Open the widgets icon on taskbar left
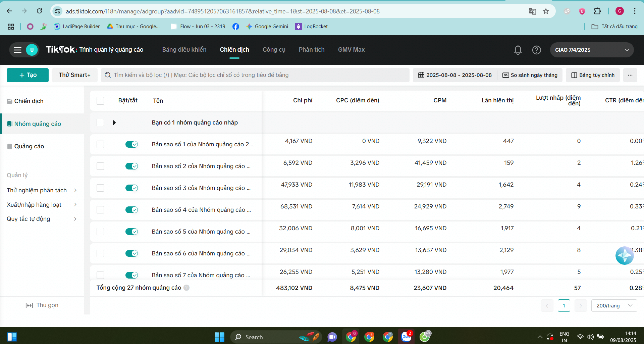Image resolution: width=644 pixels, height=344 pixels. click(x=12, y=337)
